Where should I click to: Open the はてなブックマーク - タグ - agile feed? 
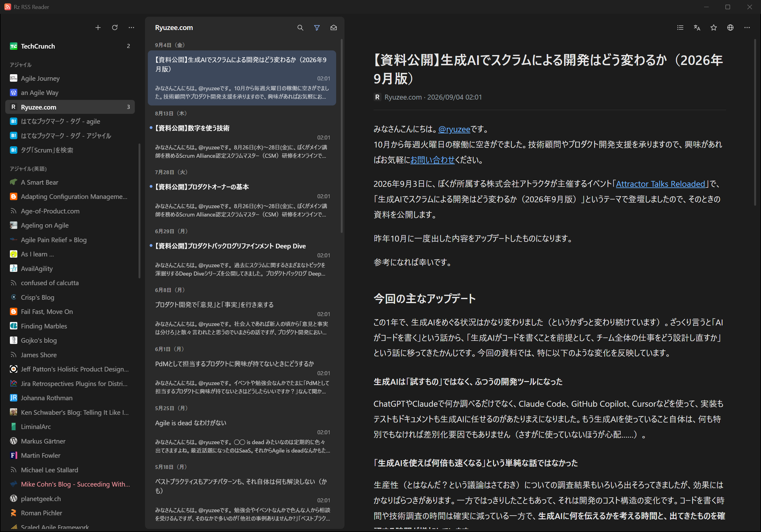tap(70, 121)
